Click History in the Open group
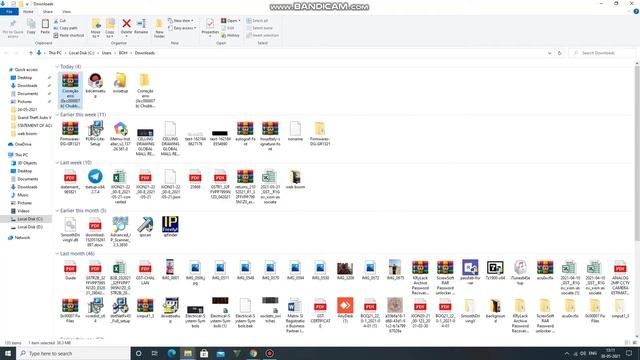This screenshot has height=360, width=640. (231, 36)
